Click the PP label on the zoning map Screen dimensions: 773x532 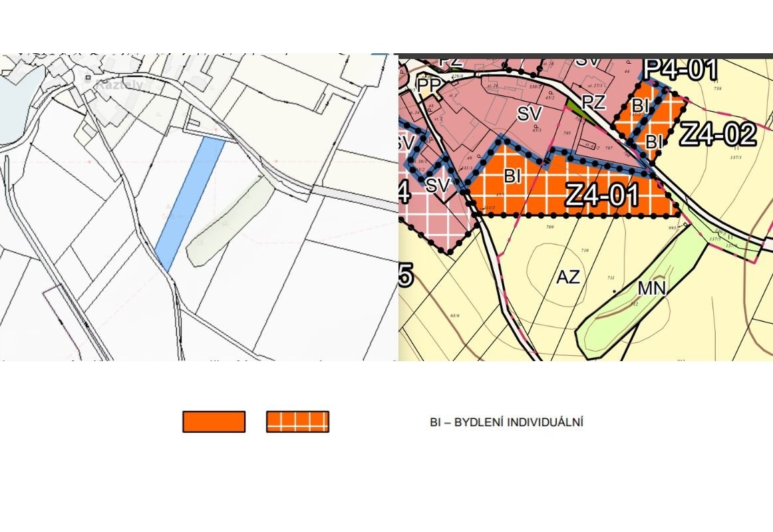point(429,86)
